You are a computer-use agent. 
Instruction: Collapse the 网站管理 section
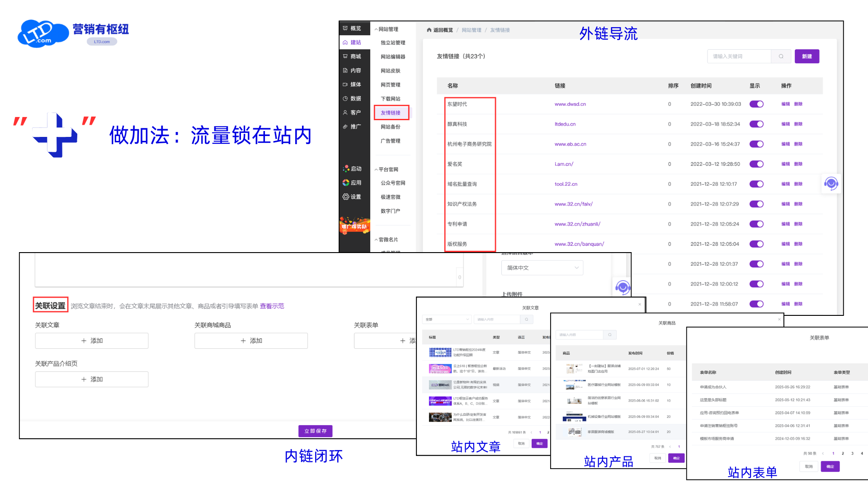pyautogui.click(x=387, y=28)
